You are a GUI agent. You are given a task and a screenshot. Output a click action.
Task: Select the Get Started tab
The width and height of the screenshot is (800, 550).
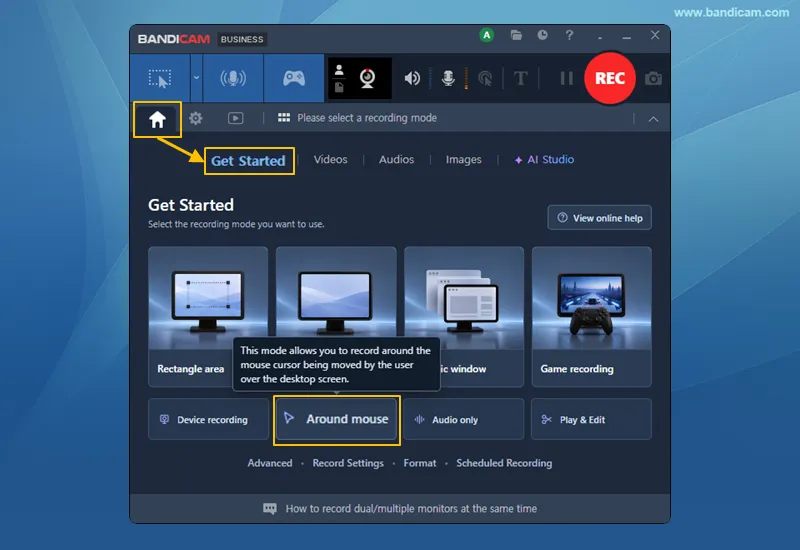[x=248, y=161]
